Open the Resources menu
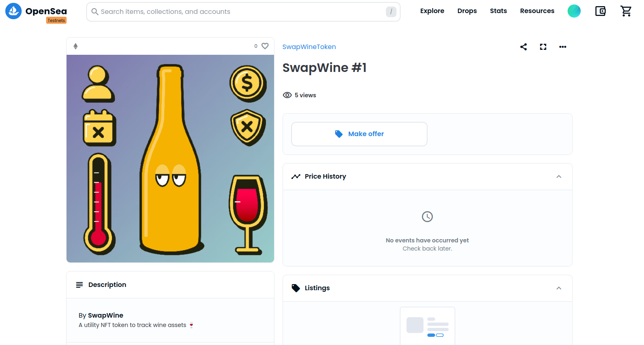The image size is (644, 345). [537, 11]
